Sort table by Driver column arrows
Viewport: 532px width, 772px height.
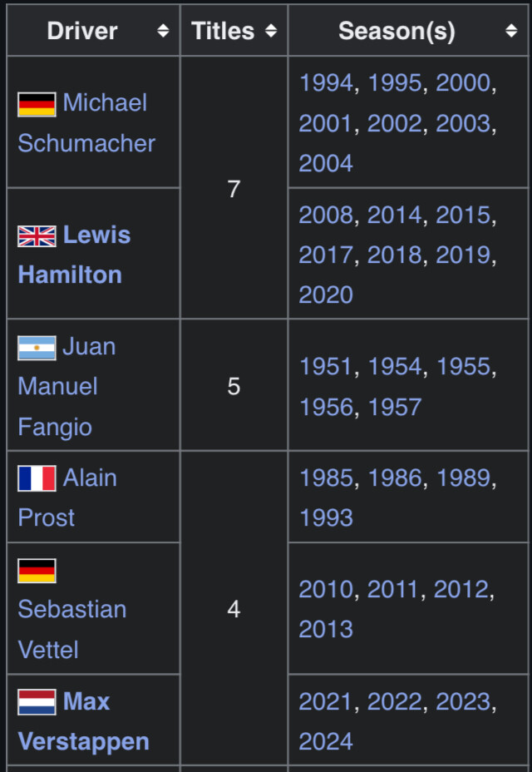coord(163,31)
